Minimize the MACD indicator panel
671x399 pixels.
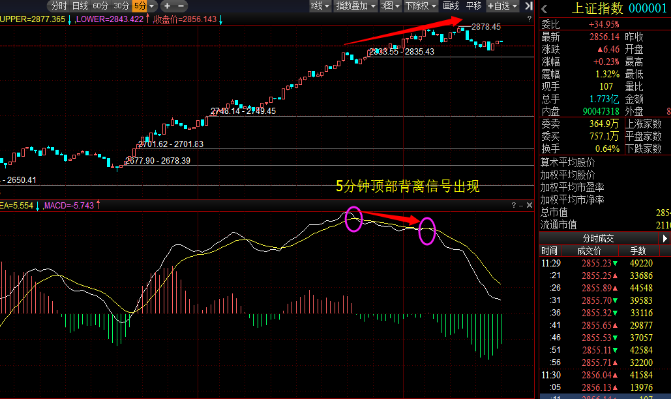coord(521,206)
